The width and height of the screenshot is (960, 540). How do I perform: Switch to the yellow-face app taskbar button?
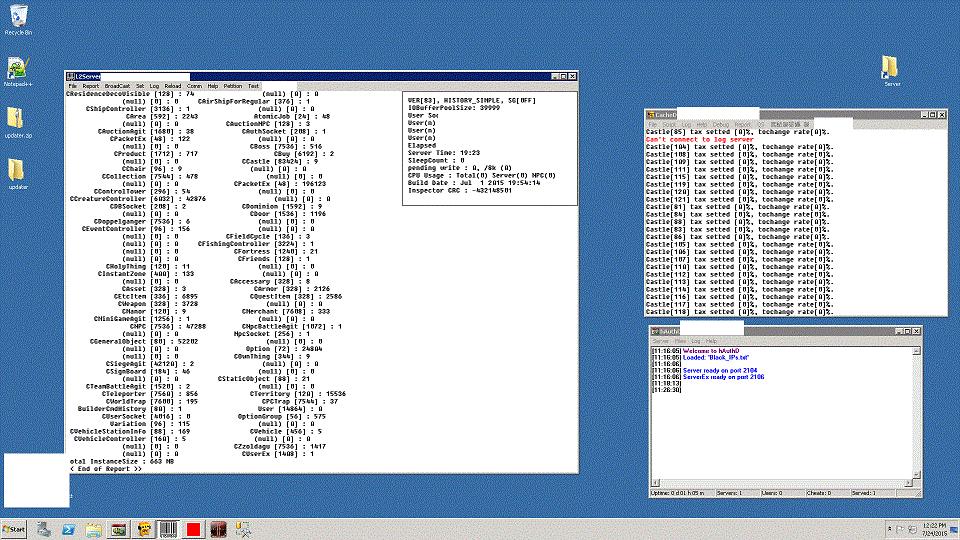coord(144,529)
